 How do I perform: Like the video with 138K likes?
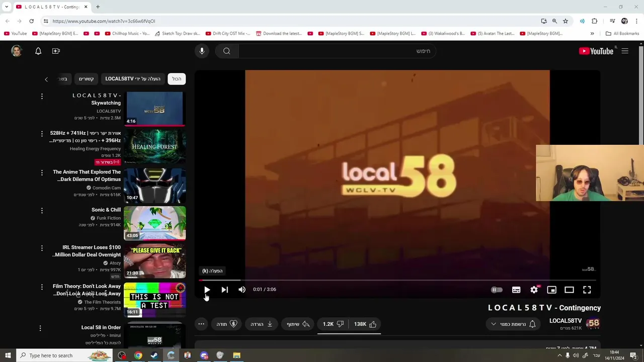(x=365, y=324)
